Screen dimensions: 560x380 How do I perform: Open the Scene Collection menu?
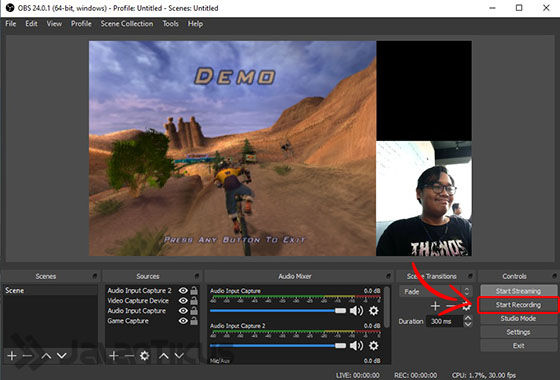pos(127,24)
